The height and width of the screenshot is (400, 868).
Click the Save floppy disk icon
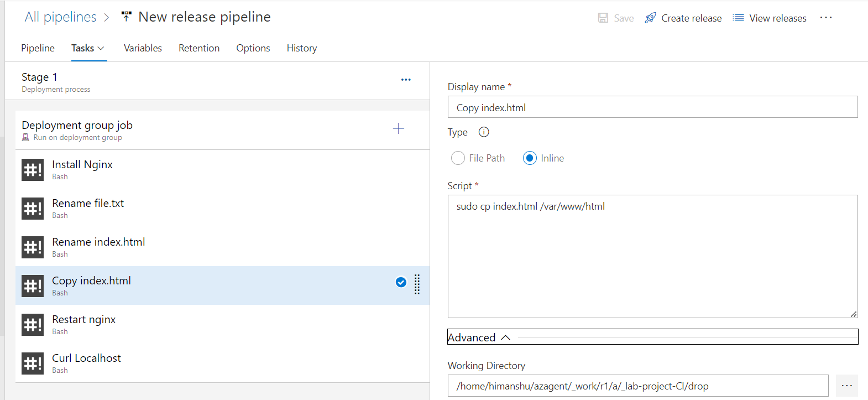point(603,18)
